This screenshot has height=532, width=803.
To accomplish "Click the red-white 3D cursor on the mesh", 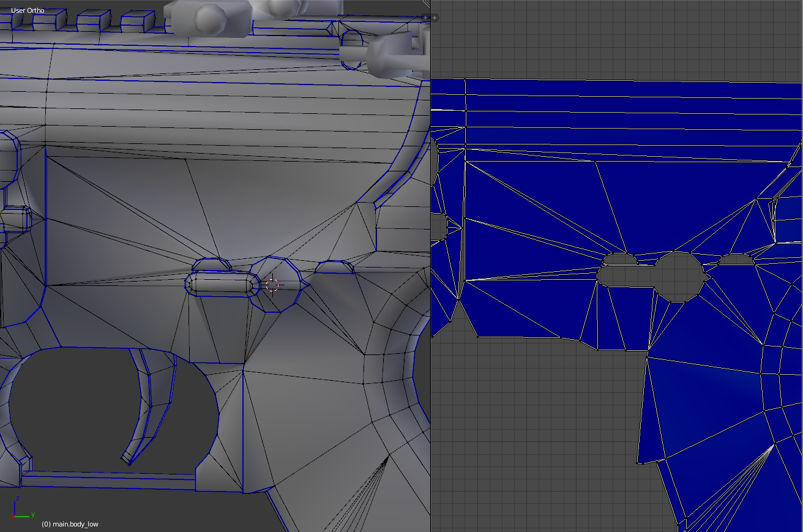I will click(x=273, y=285).
